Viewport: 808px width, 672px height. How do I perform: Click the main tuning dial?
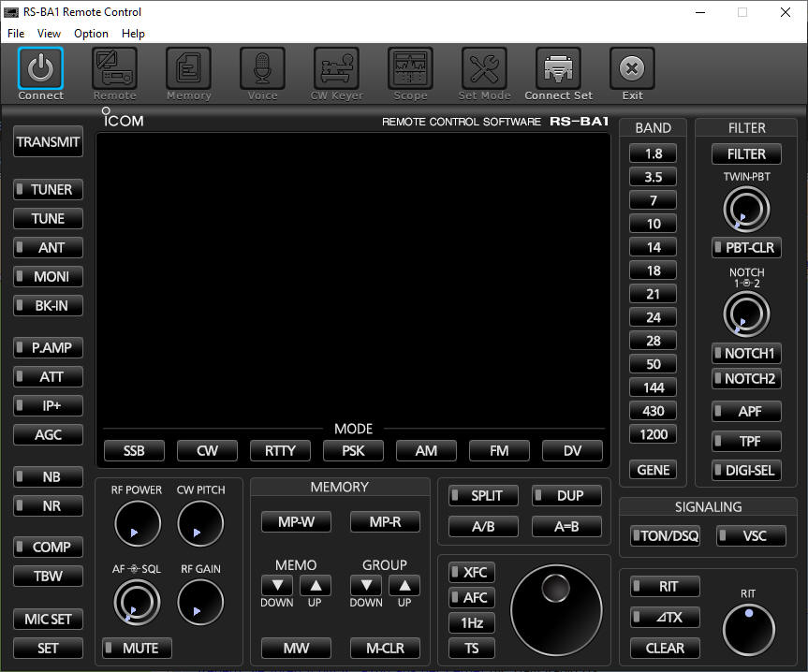point(555,611)
